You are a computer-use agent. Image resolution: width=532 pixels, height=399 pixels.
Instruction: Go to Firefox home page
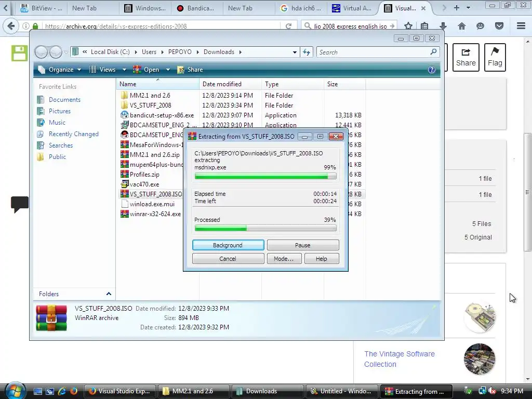coord(462,26)
